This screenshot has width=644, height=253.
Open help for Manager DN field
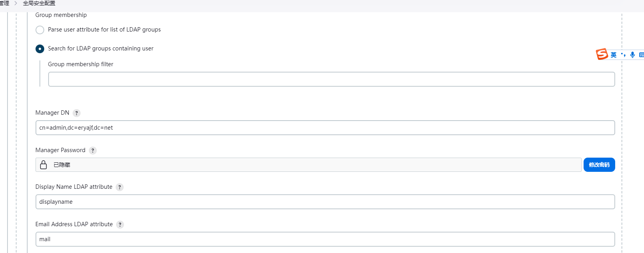tap(77, 113)
